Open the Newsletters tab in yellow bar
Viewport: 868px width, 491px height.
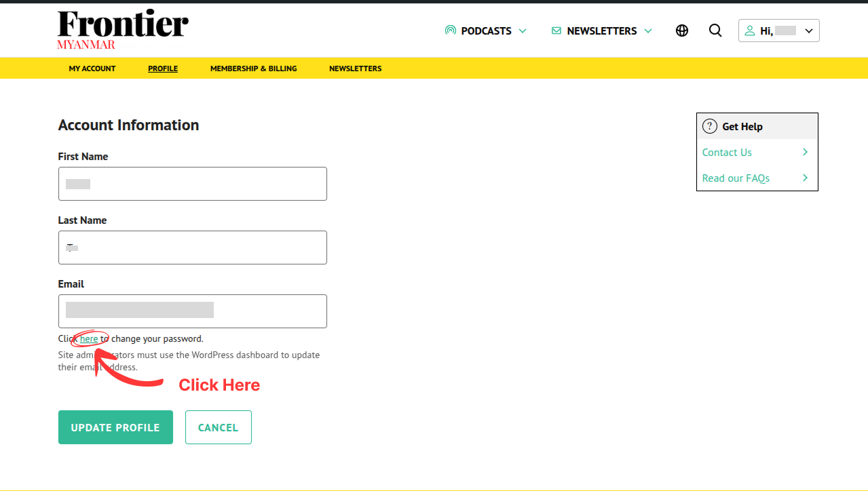(x=355, y=68)
